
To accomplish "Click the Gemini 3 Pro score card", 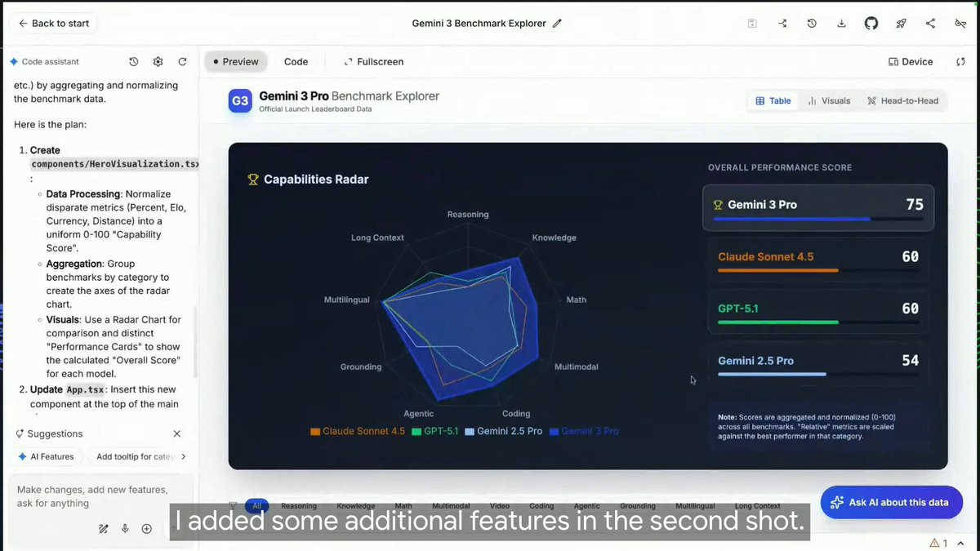I will [818, 207].
